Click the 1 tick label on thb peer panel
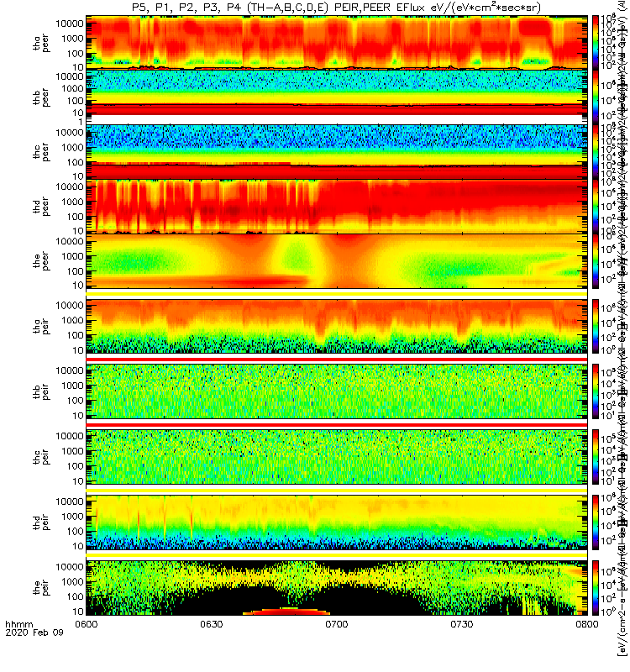This screenshot has width=630, height=672. coord(80,122)
